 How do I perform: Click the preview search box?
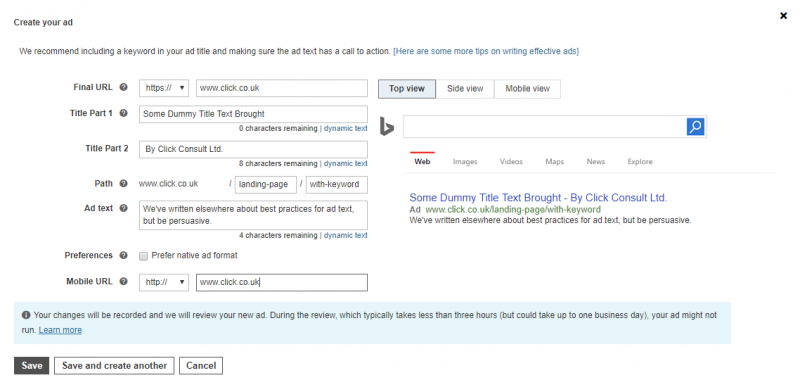tap(545, 127)
